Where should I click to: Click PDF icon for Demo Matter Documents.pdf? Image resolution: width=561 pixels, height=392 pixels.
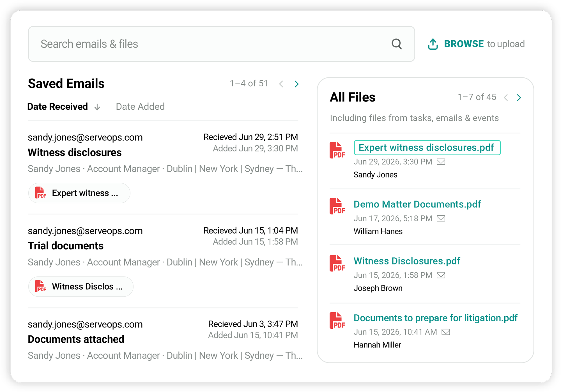(337, 206)
